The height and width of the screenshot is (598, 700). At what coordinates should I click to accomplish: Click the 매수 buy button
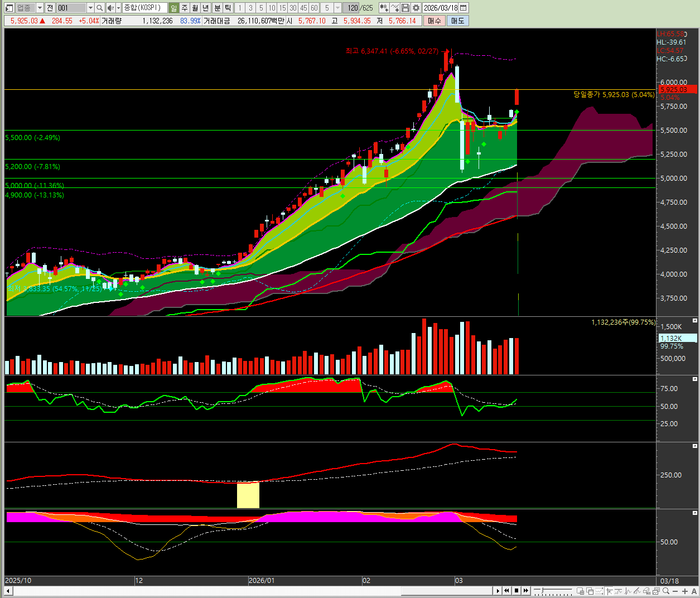[x=435, y=21]
